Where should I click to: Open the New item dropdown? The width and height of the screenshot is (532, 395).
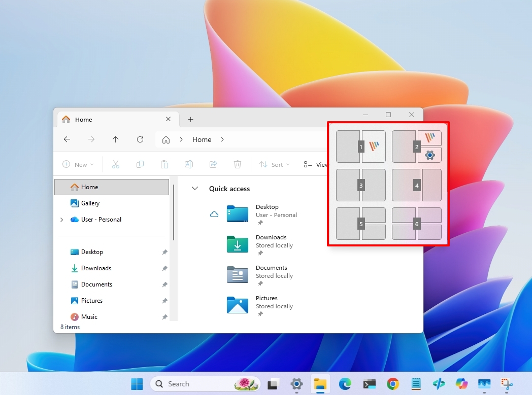78,164
